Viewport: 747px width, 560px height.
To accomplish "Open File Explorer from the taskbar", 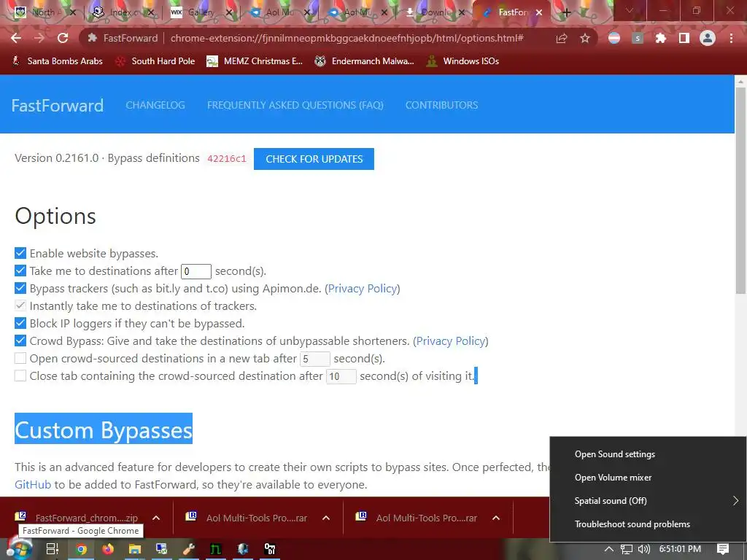I will point(135,549).
